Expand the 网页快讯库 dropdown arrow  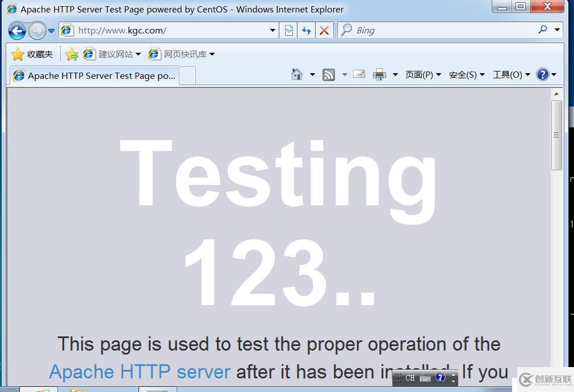point(212,54)
